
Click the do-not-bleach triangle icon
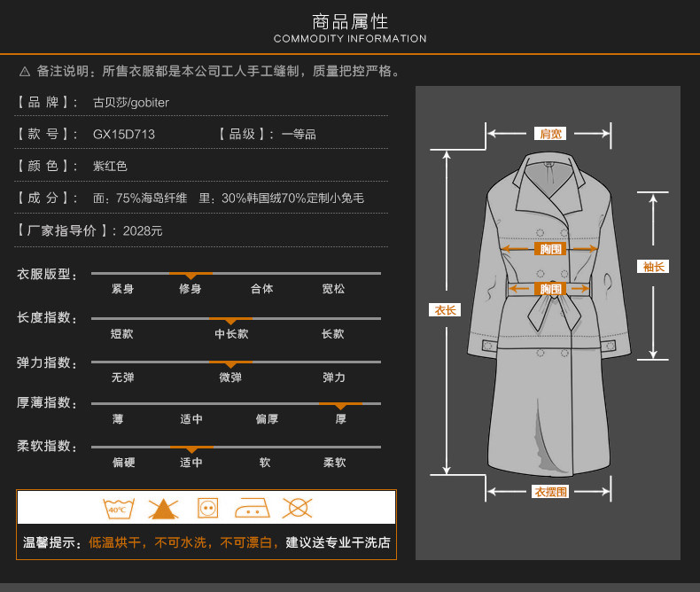pyautogui.click(x=163, y=508)
